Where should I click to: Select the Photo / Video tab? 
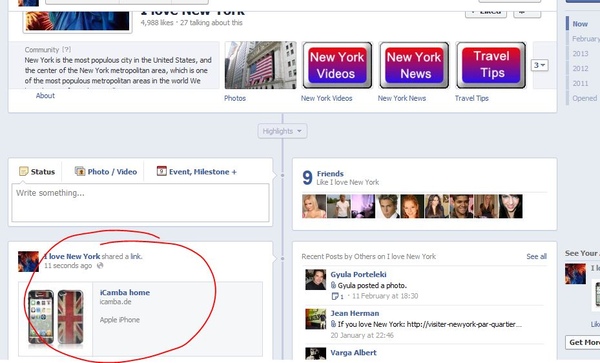[x=106, y=172]
